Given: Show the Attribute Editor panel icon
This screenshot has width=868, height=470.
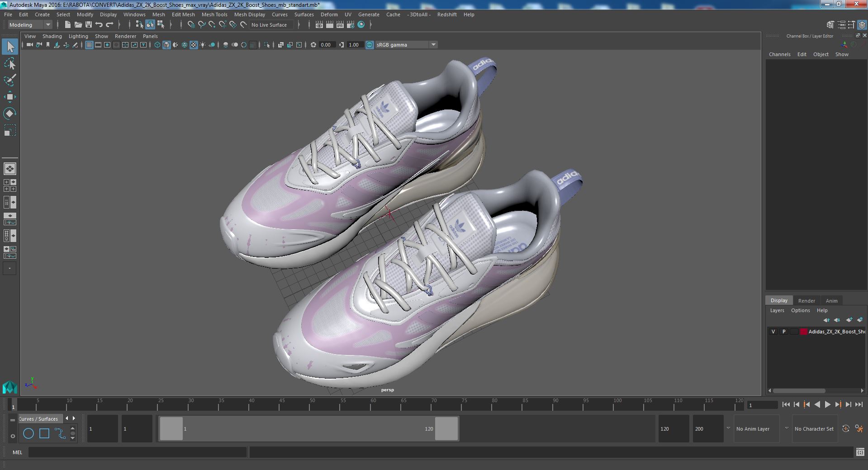Looking at the screenshot, I should coord(841,25).
